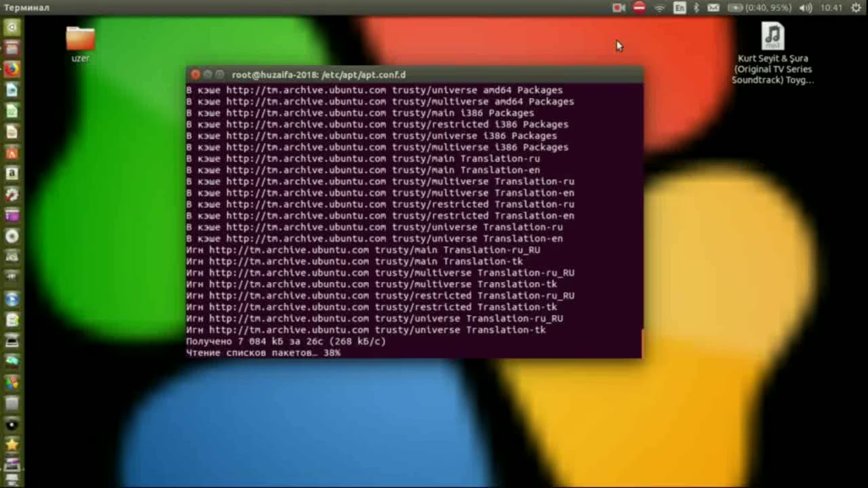Open the En keyboard layout indicator
868x488 pixels.
(x=679, y=7)
